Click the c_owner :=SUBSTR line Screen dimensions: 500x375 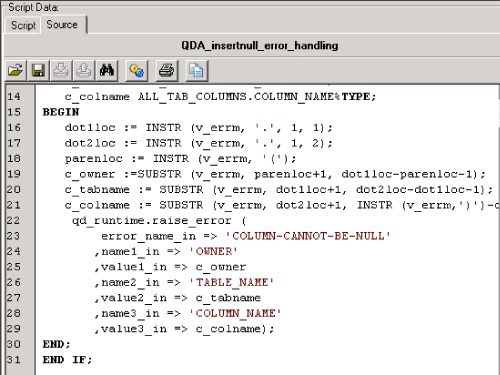coord(275,174)
